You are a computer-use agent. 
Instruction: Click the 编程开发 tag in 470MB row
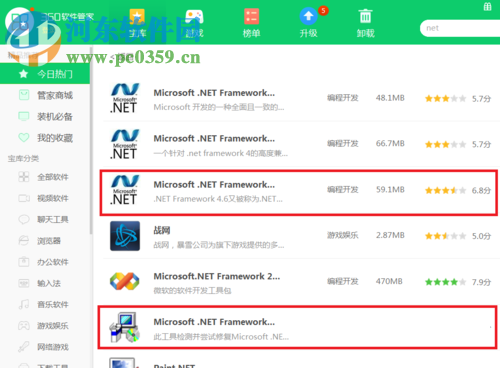(x=343, y=281)
